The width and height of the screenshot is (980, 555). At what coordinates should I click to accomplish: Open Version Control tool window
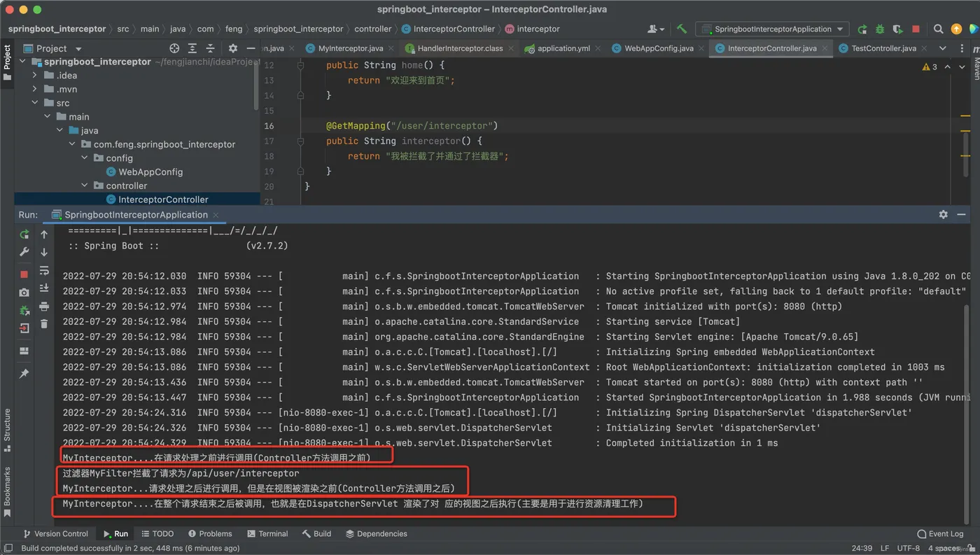pyautogui.click(x=55, y=533)
